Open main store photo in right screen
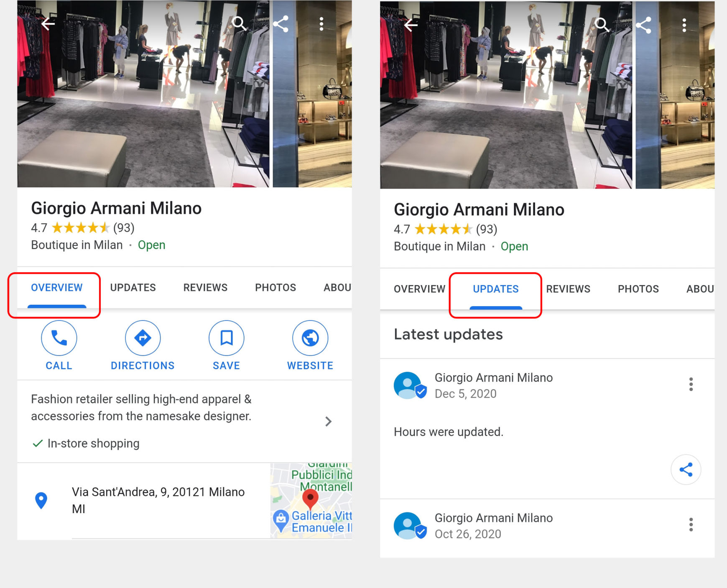The width and height of the screenshot is (727, 588). (506, 95)
